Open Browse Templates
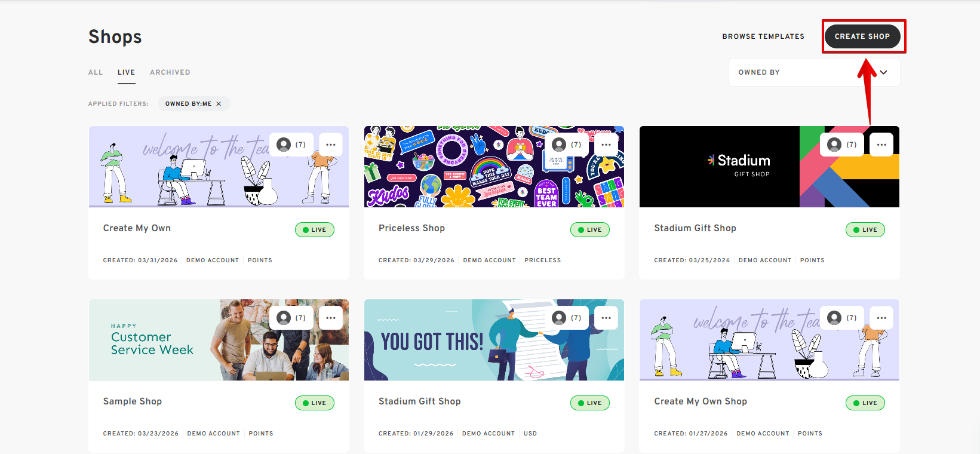Screen dimensions: 980x454 [763, 36]
